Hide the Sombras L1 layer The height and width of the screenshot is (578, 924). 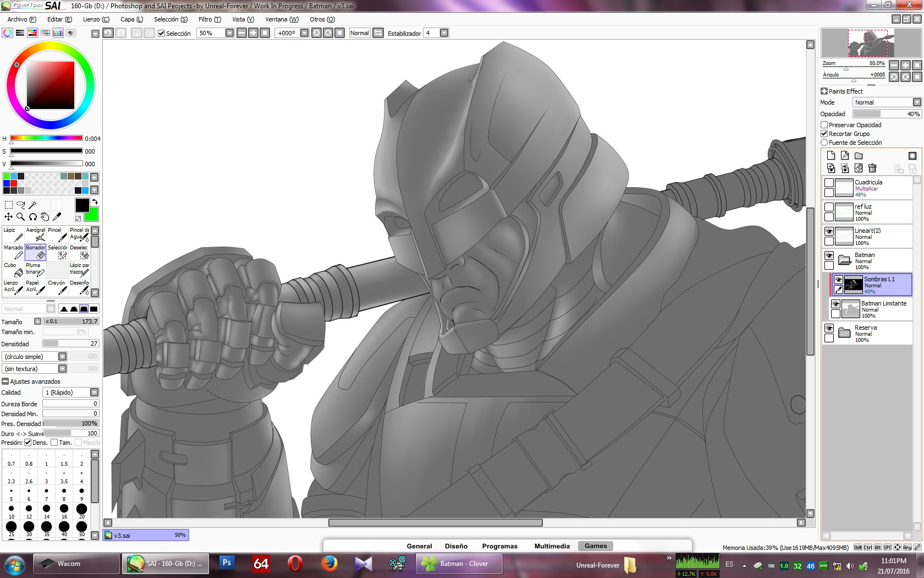click(838, 280)
